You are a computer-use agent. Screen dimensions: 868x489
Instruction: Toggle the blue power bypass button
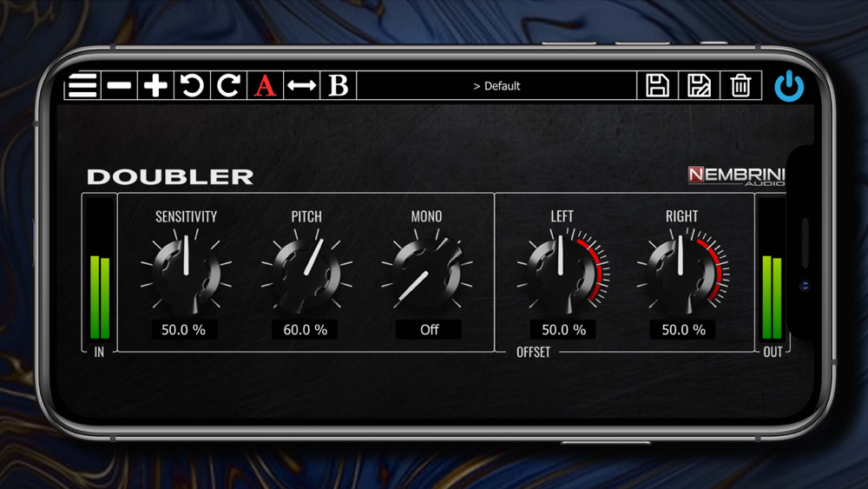(789, 86)
